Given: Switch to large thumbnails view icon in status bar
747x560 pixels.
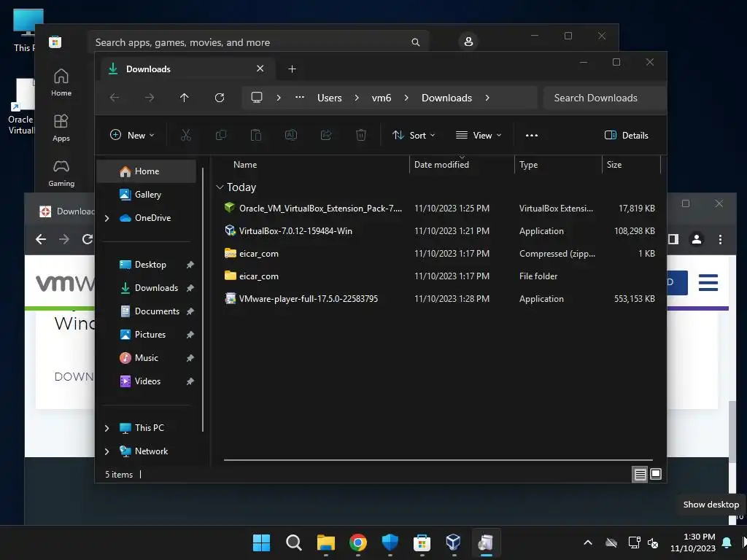Looking at the screenshot, I should [656, 474].
